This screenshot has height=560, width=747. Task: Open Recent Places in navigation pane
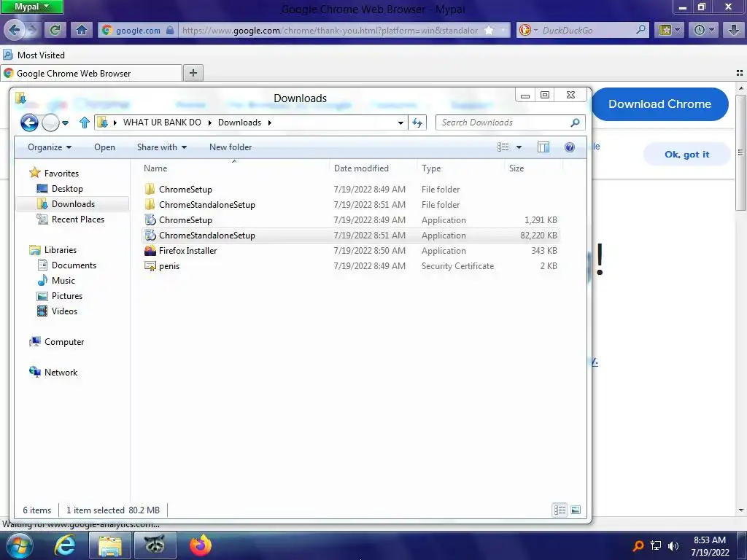click(77, 219)
